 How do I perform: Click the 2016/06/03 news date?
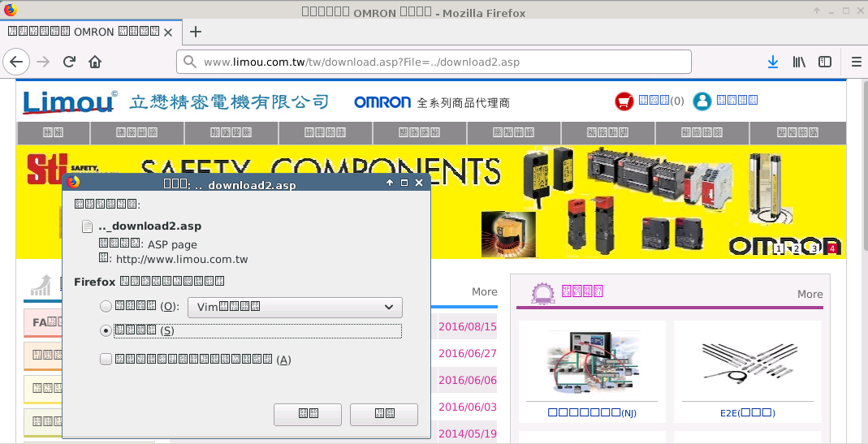(467, 407)
